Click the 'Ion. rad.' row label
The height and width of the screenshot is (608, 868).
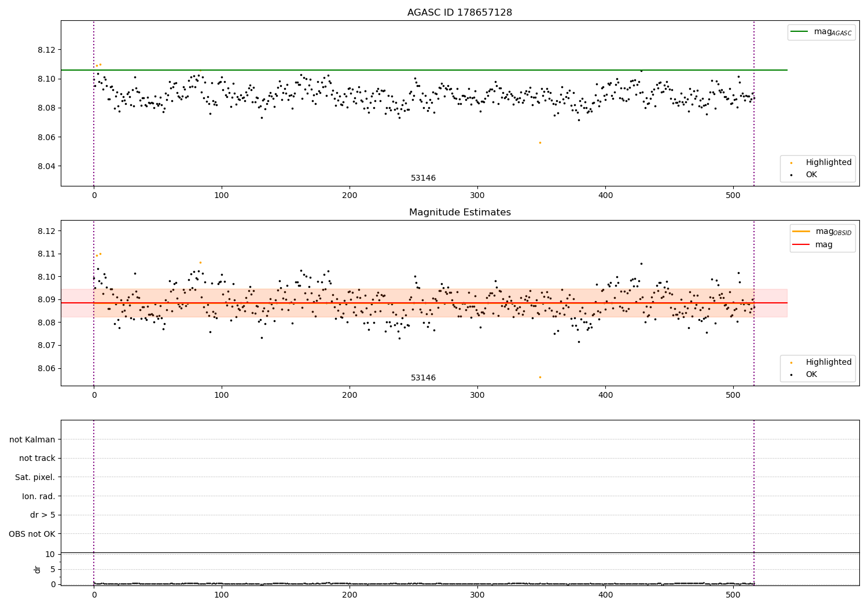pos(39,496)
